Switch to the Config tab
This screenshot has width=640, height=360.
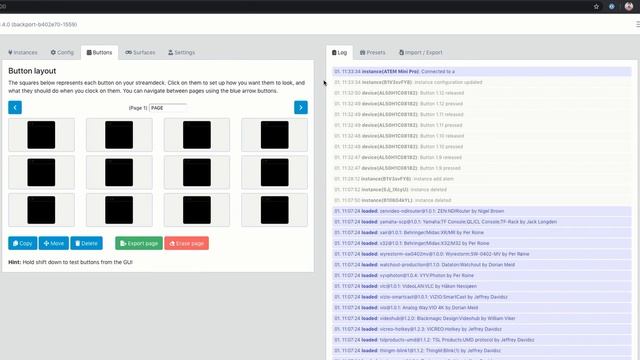[62, 52]
